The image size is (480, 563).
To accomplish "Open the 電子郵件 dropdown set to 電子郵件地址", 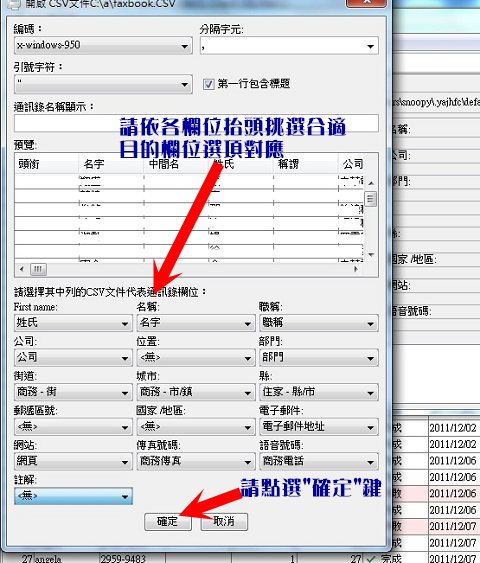I will click(x=319, y=427).
